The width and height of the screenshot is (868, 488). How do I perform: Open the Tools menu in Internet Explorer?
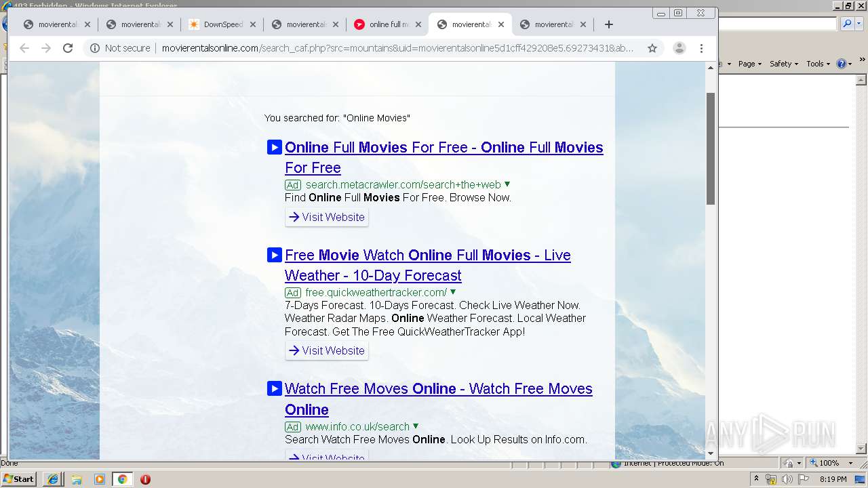click(818, 63)
